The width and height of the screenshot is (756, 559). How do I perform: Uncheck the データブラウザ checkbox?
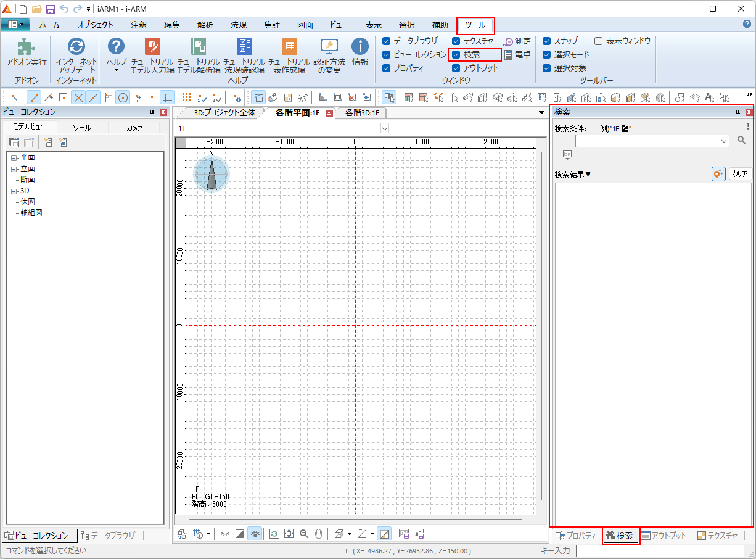click(387, 41)
